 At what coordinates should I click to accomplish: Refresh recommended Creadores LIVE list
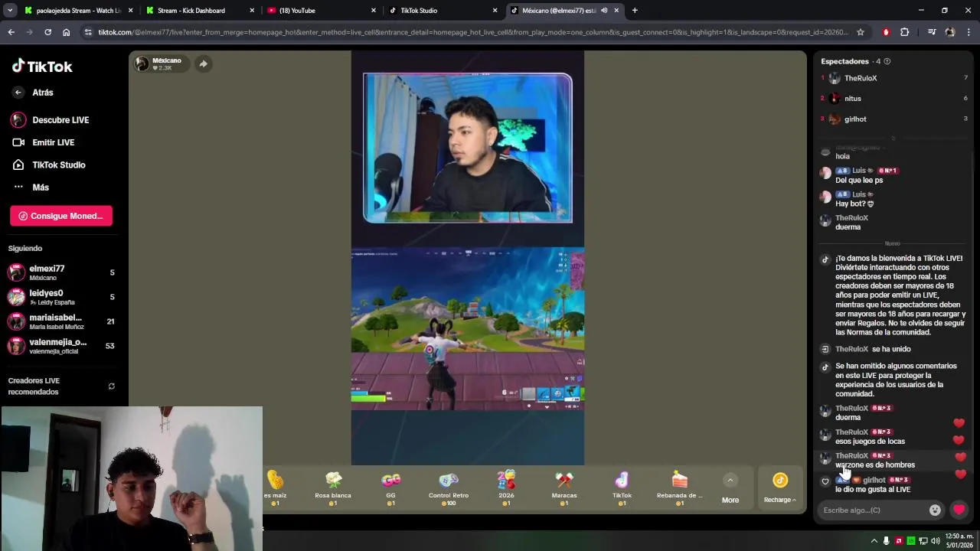coord(112,386)
